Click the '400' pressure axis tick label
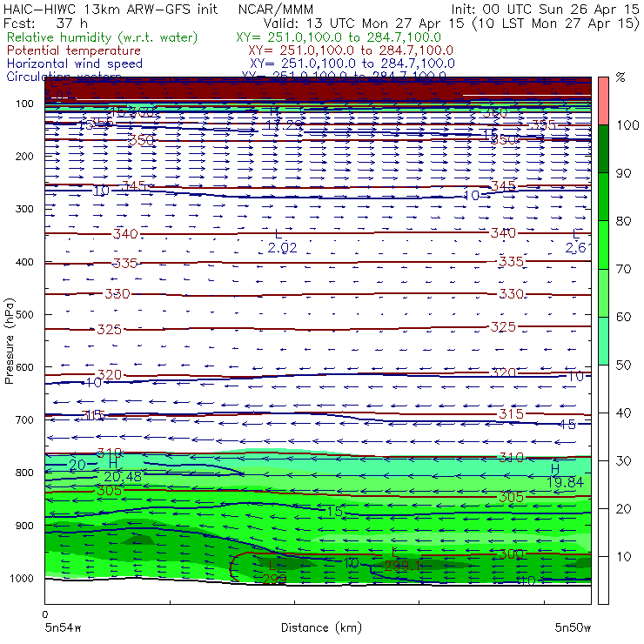The height and width of the screenshot is (644, 644). 24,262
